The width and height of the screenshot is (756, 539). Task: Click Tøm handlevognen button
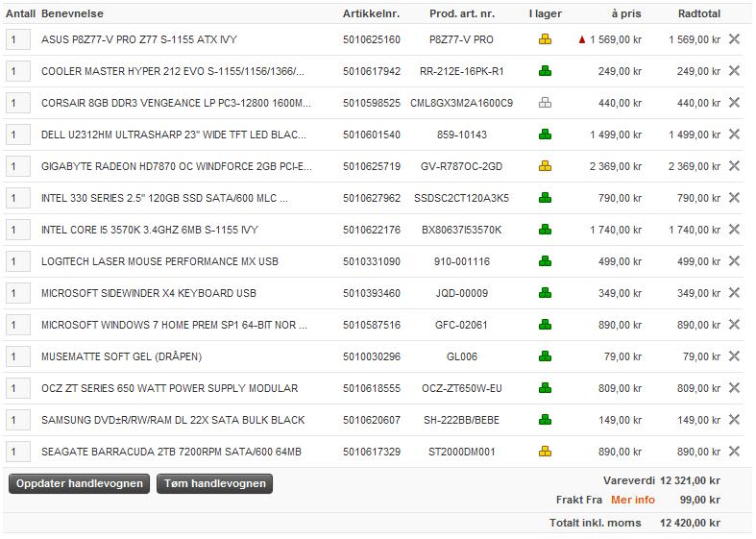coord(214,483)
